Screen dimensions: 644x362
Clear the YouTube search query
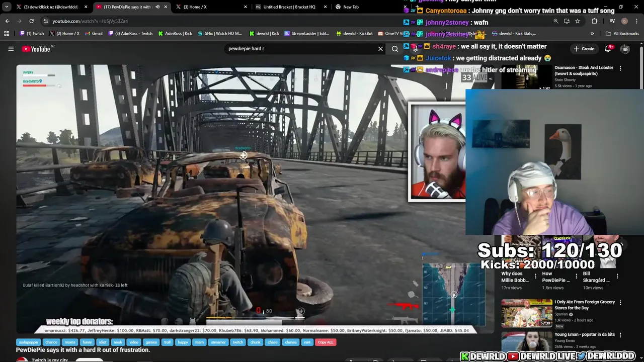[x=381, y=49]
